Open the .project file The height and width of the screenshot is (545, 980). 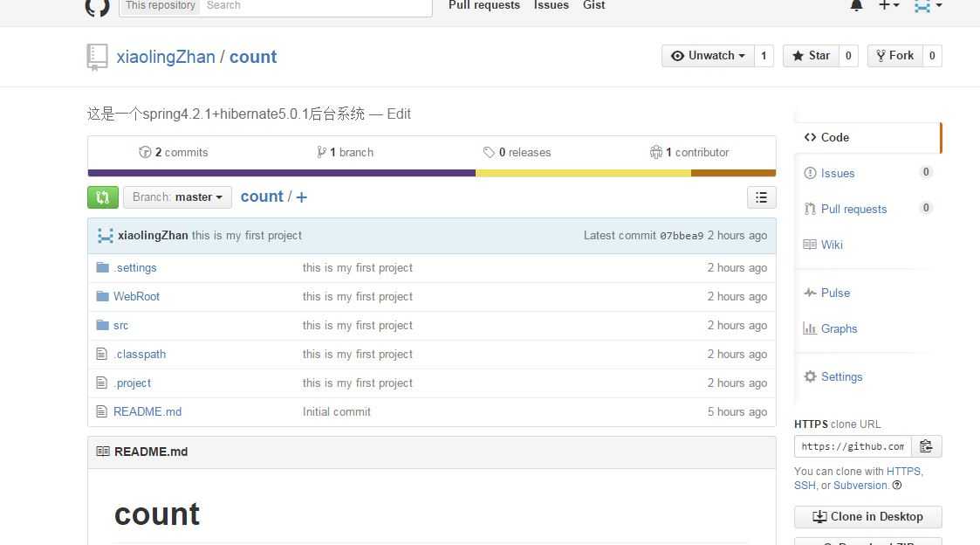point(132,383)
